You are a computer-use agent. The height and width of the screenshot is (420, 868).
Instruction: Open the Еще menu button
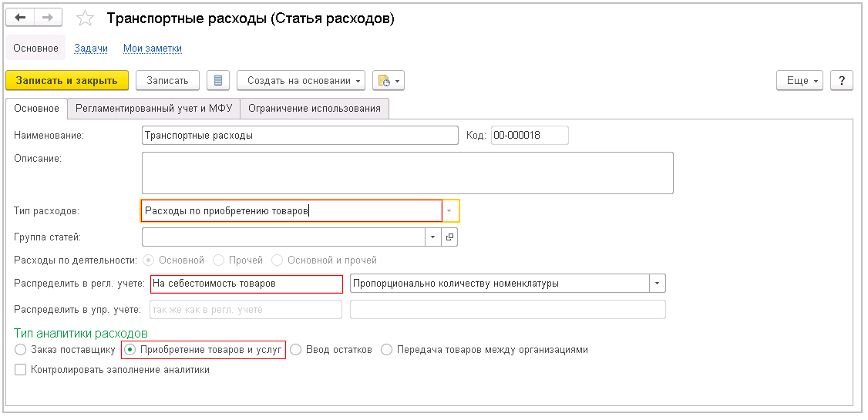[x=801, y=80]
